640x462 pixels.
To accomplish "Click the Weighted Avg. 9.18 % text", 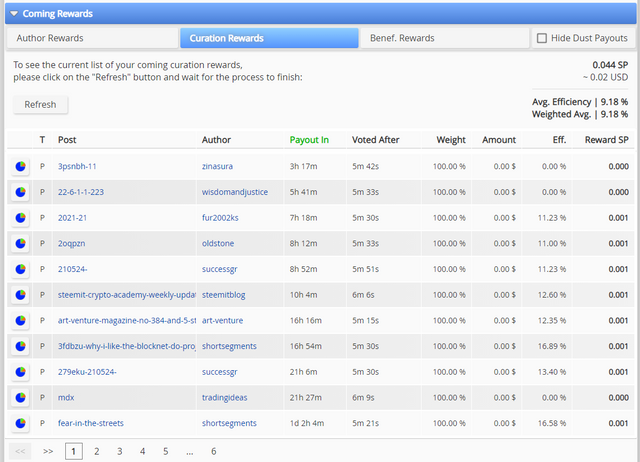I will tap(580, 114).
